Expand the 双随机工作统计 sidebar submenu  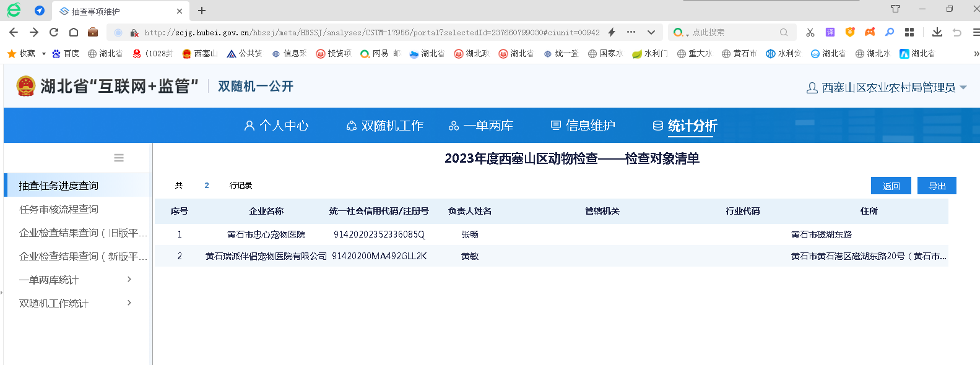coord(129,303)
